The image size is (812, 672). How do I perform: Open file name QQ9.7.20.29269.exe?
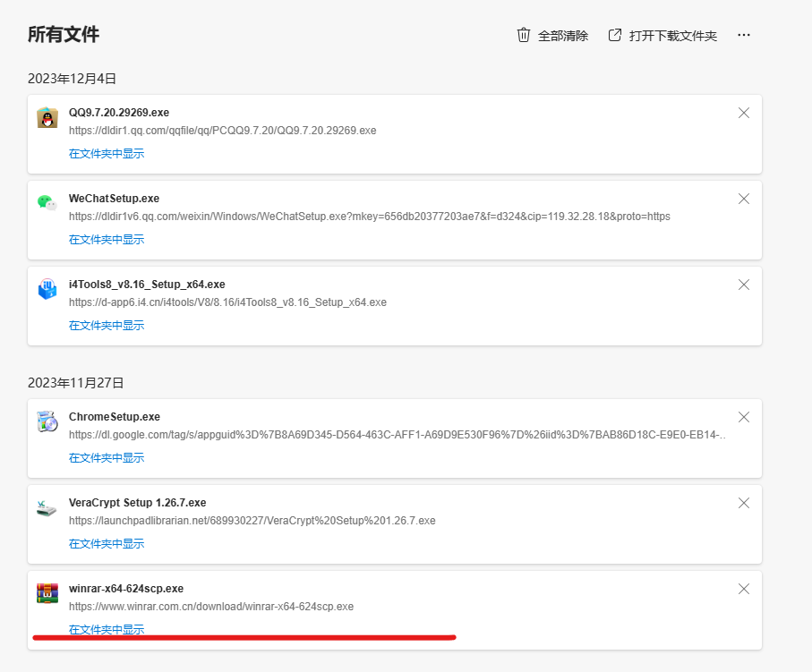tap(119, 113)
